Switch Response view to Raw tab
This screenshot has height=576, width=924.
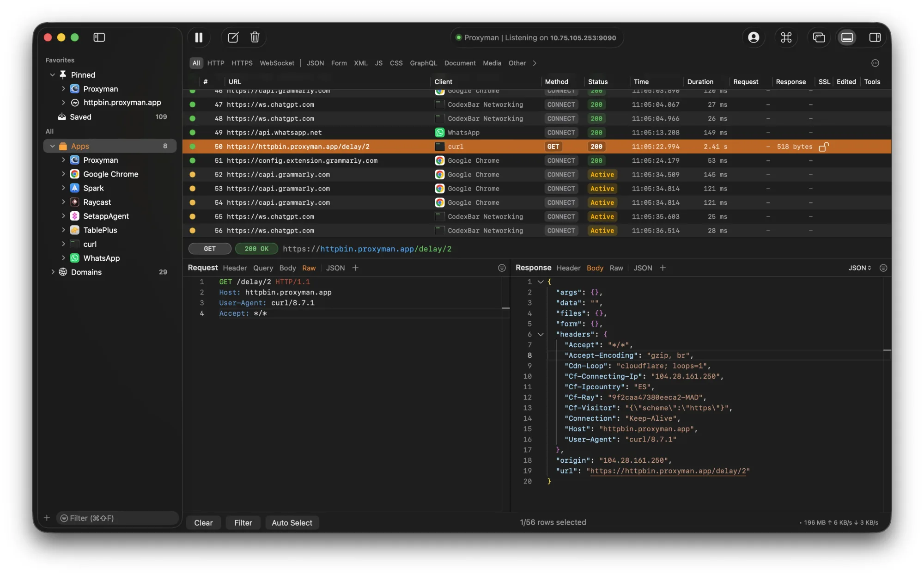[616, 268]
